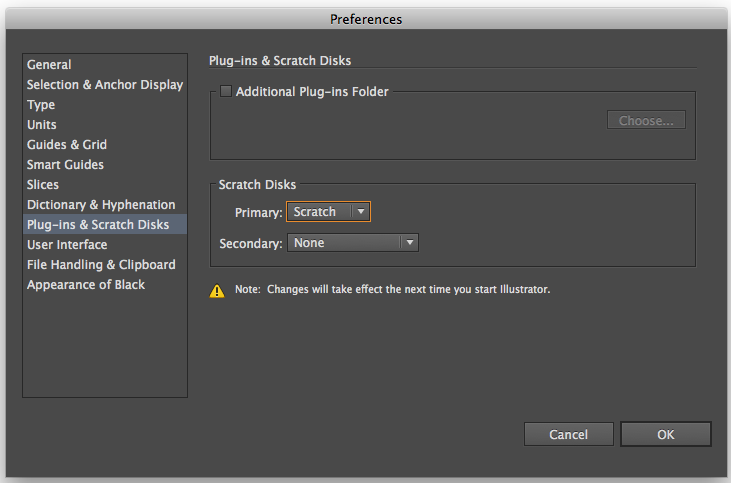
Task: Switch to the Units preferences
Action: [42, 124]
